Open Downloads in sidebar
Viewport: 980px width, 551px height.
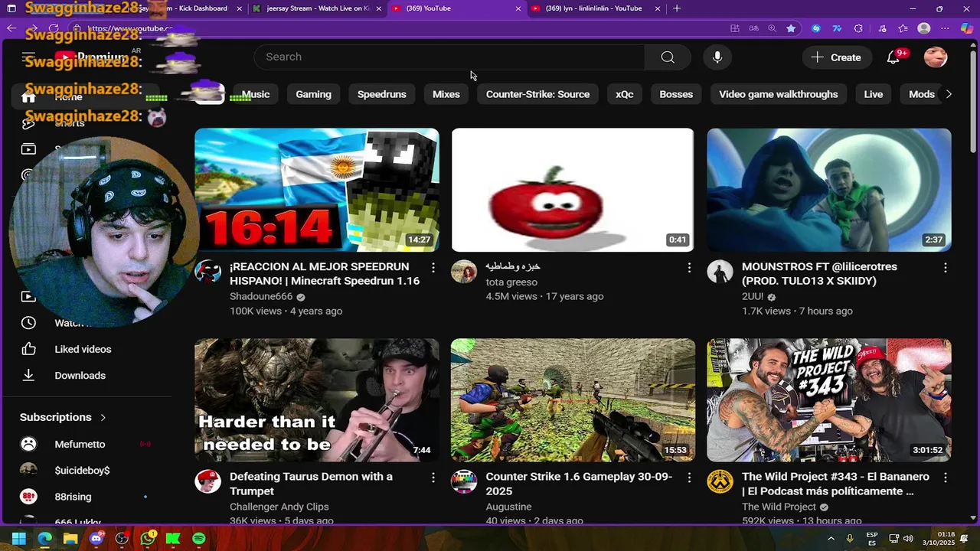tap(80, 376)
